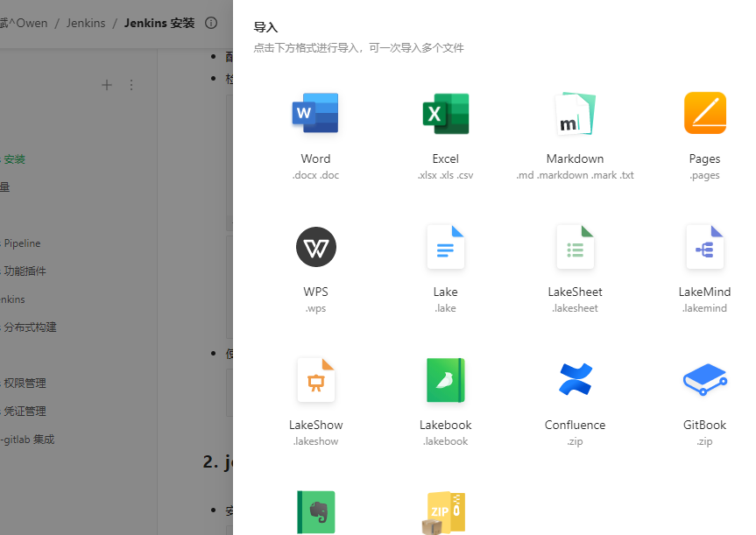Open document info icon beside Jenkins 安装
The image size is (756, 535).
click(211, 23)
